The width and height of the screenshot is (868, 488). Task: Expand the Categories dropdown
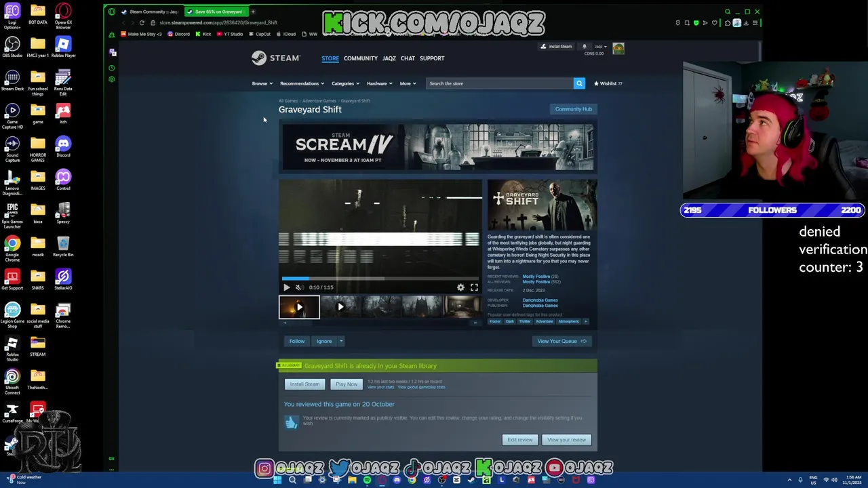(345, 83)
